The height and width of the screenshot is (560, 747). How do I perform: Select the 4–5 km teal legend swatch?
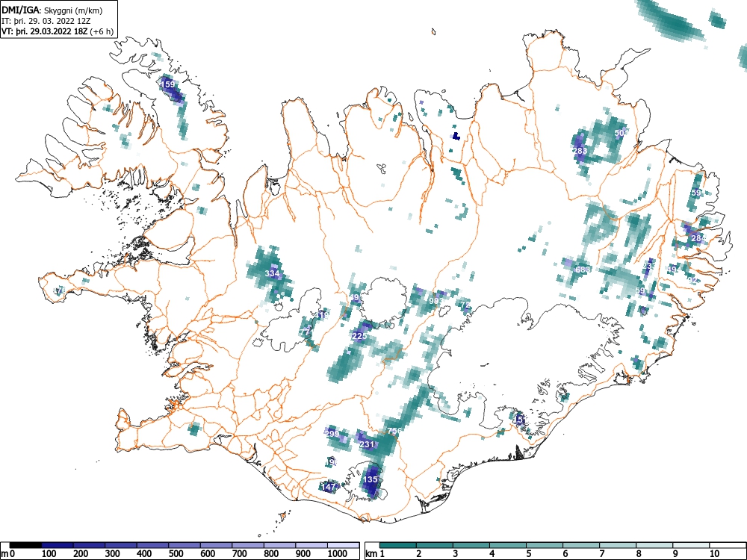click(x=508, y=545)
